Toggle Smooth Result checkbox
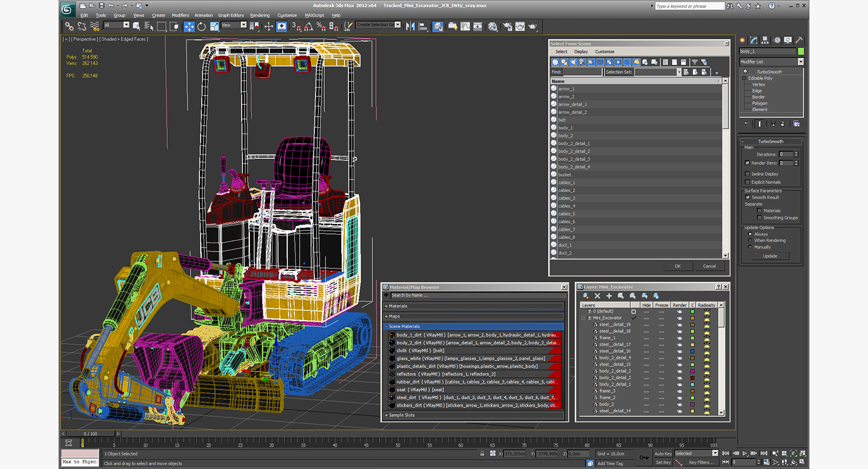This screenshot has height=469, width=868. 747,198
